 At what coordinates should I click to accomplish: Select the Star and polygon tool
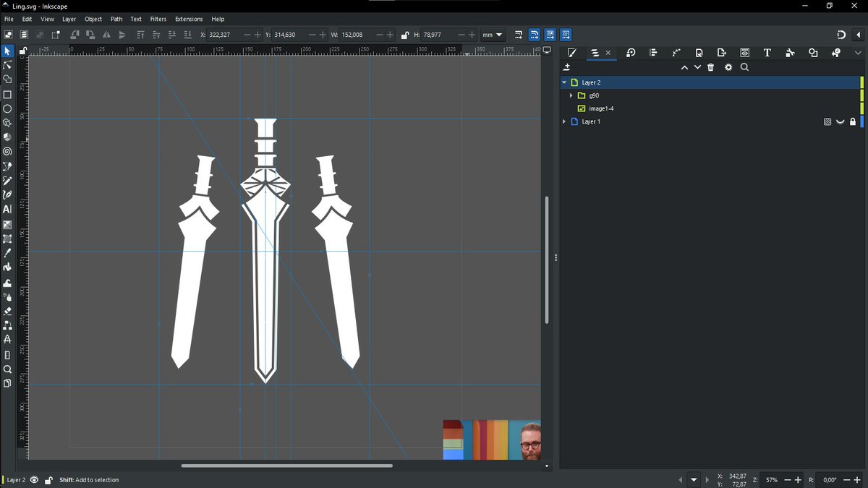tap(7, 123)
